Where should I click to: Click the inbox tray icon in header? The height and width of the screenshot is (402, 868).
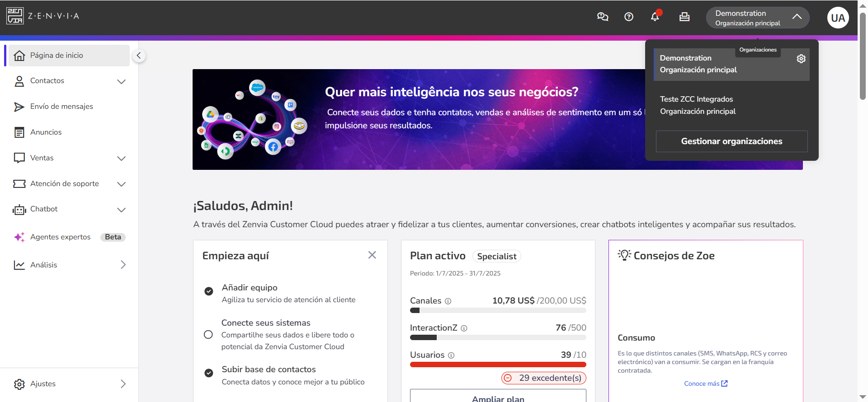coord(684,17)
